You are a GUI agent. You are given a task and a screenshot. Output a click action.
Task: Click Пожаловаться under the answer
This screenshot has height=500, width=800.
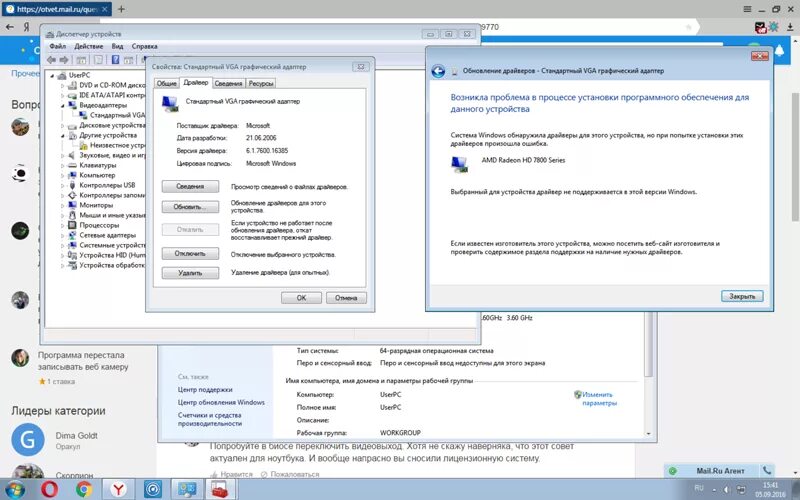[290, 474]
